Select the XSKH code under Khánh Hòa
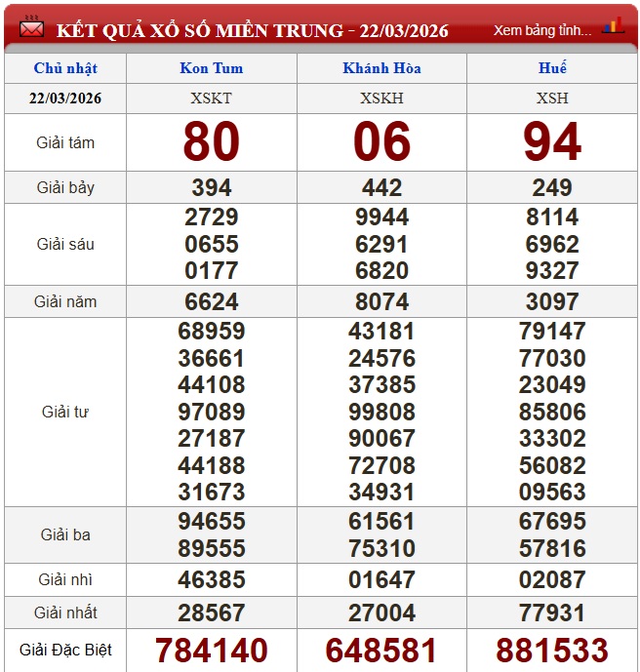The width and height of the screenshot is (640, 672). click(x=381, y=99)
